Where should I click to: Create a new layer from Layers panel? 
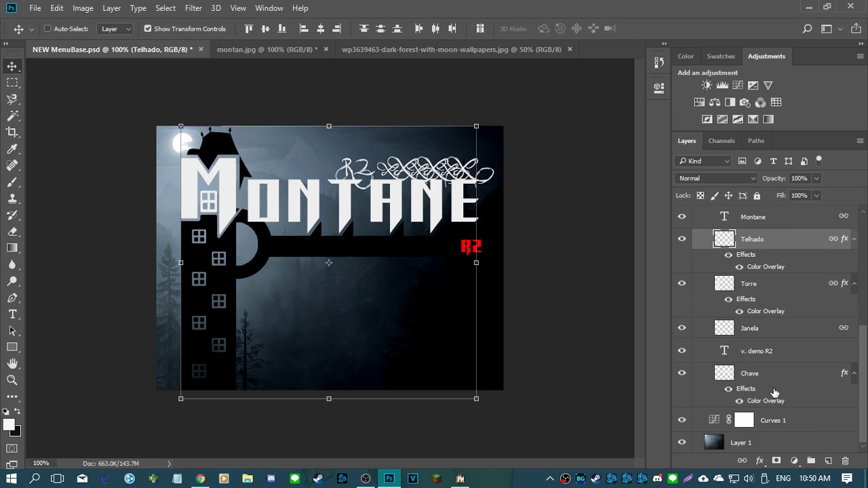coord(828,461)
